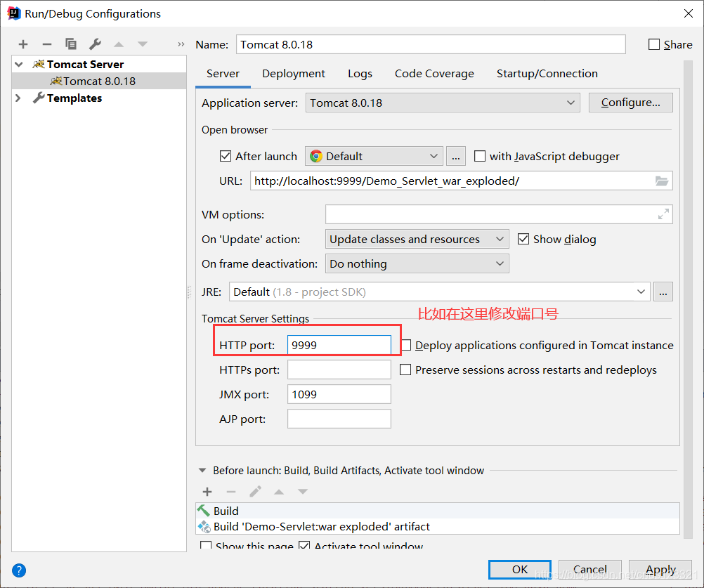The width and height of the screenshot is (704, 588).
Task: Select Tomcat 8.0.18 tree item
Action: point(99,81)
